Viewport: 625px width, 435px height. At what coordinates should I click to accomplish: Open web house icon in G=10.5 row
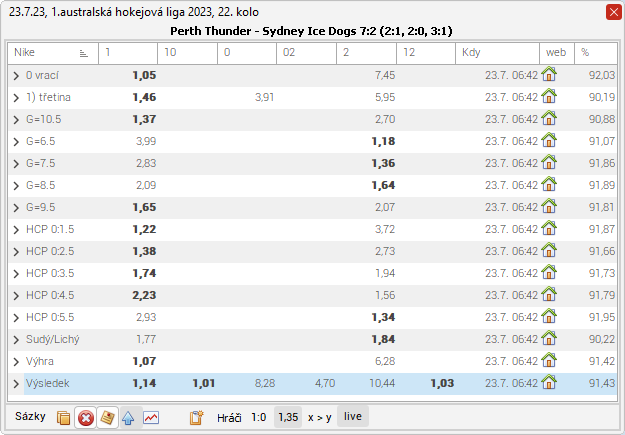(x=549, y=118)
